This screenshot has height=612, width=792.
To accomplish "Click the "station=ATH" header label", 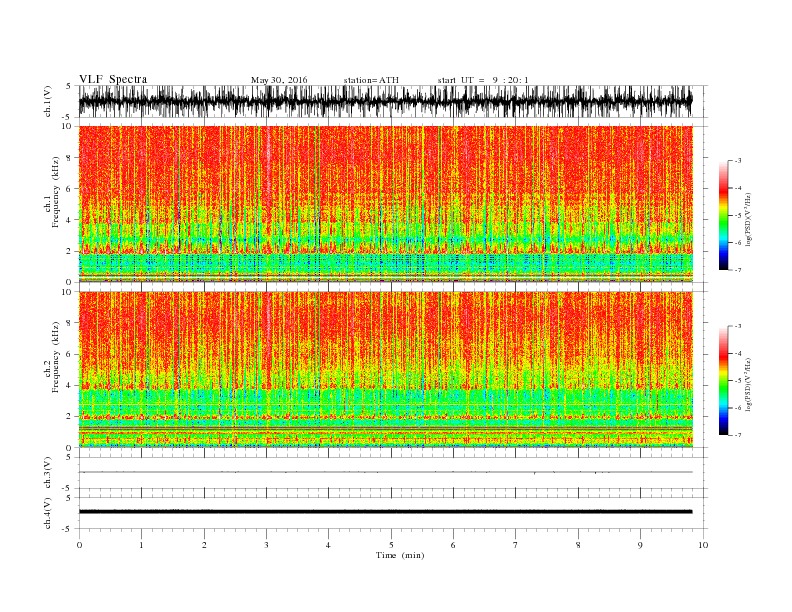I will [371, 80].
